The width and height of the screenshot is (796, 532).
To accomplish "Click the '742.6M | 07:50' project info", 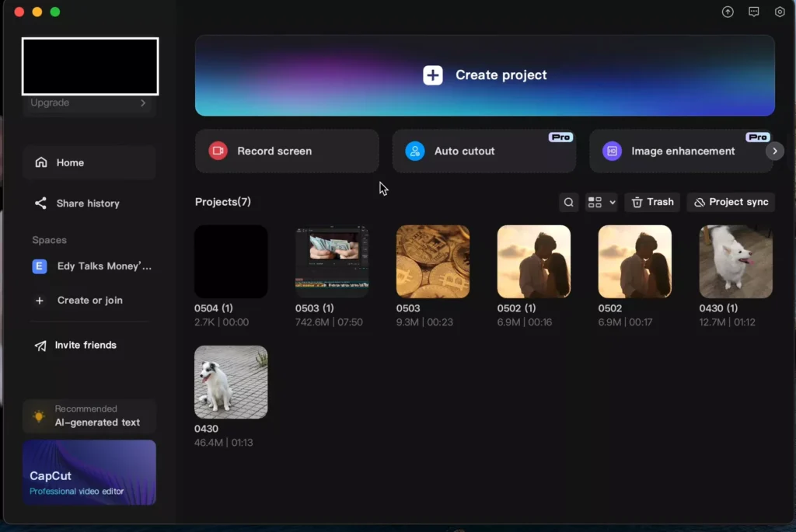I will pyautogui.click(x=329, y=322).
